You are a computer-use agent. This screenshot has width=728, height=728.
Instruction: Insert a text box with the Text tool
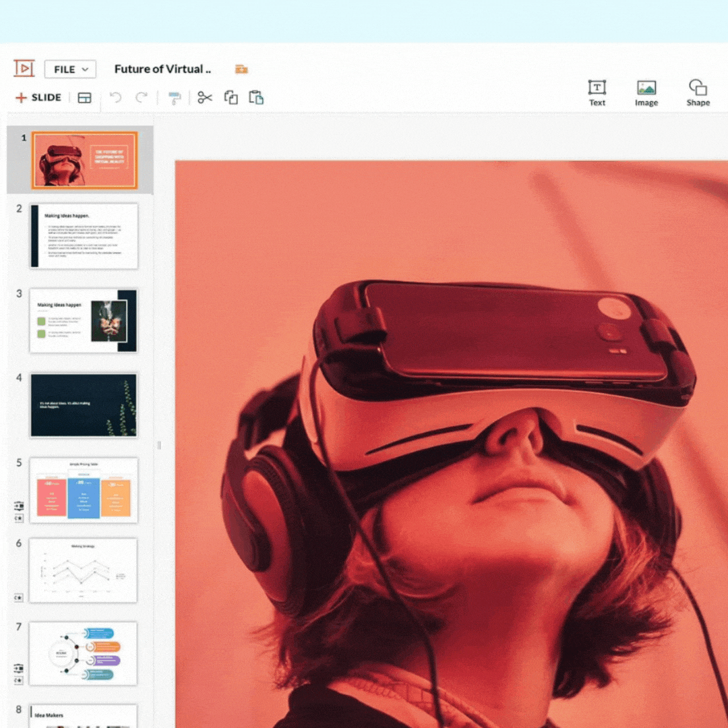pos(597,93)
